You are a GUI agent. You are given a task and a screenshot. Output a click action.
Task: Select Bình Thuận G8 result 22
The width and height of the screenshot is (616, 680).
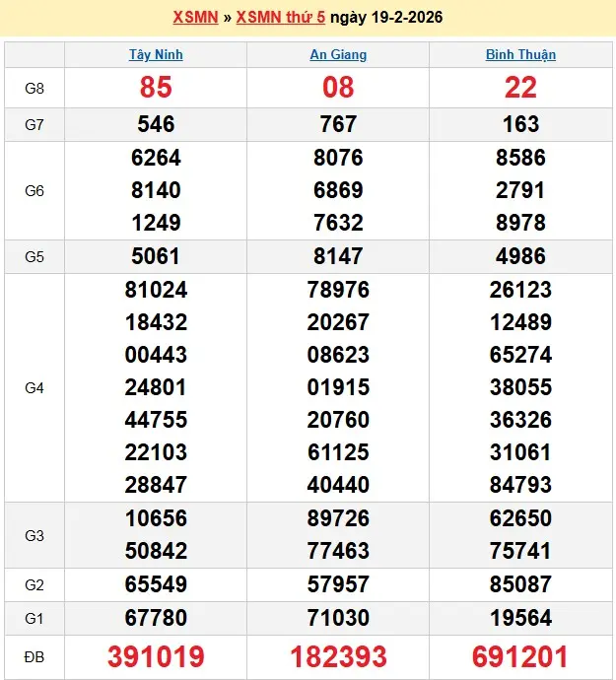click(520, 88)
